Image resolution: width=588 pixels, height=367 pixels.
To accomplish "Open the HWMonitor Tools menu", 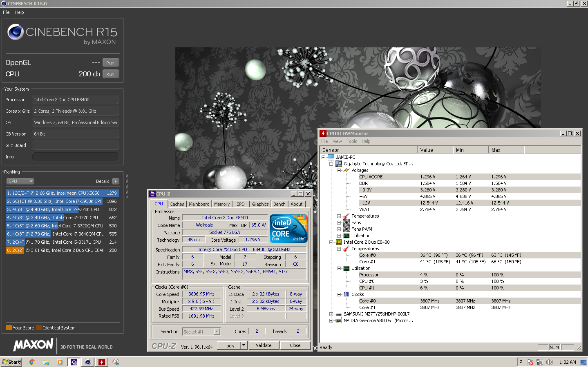I will (352, 141).
